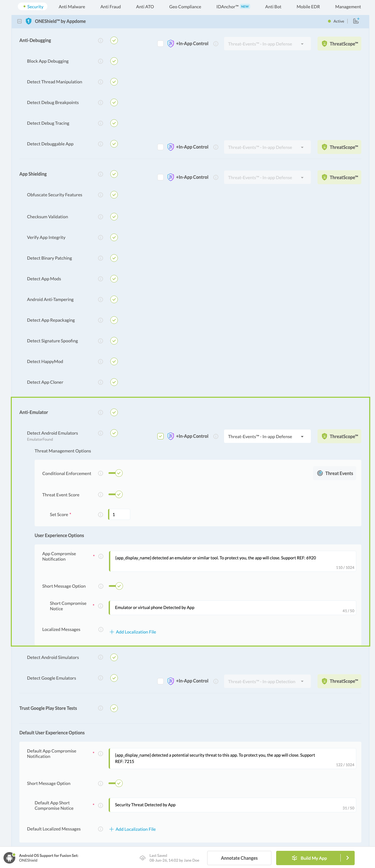
Task: Click the Threat Events button
Action: tap(335, 473)
